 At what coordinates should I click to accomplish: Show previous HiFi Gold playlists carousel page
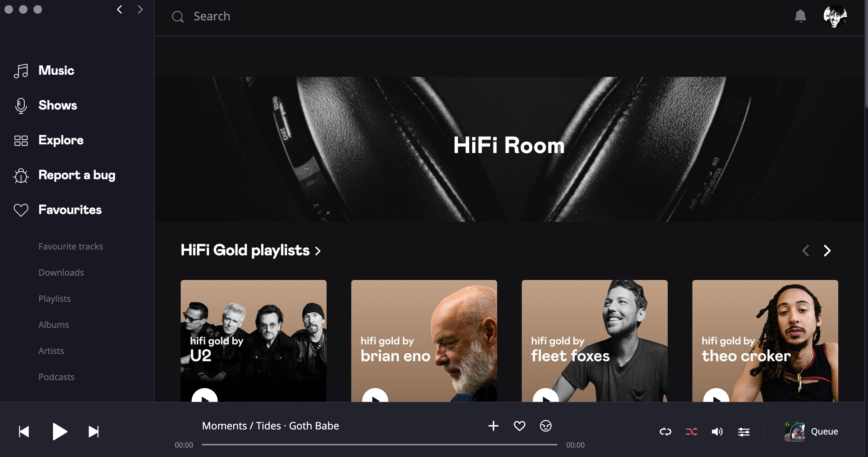click(x=806, y=251)
